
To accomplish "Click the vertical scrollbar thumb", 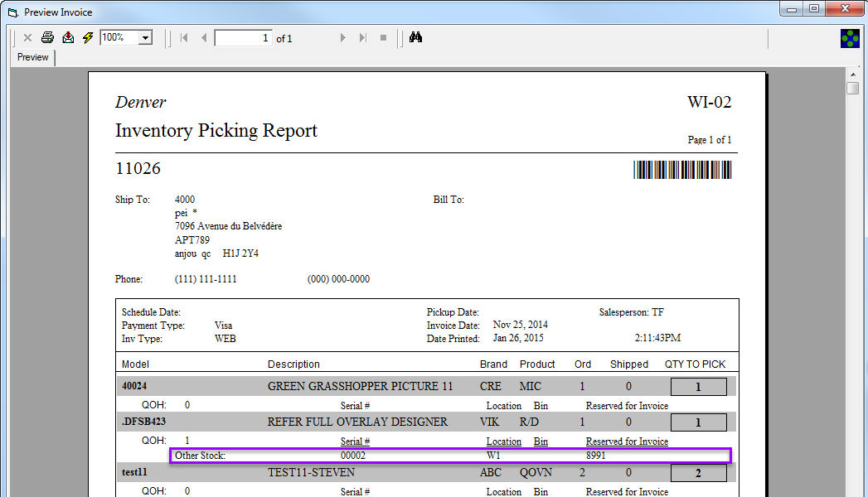I will click(853, 89).
